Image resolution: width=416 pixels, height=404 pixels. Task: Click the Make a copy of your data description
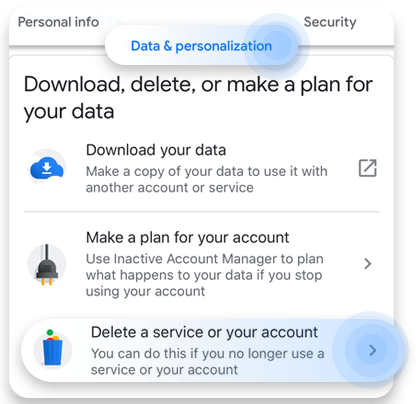click(x=207, y=179)
